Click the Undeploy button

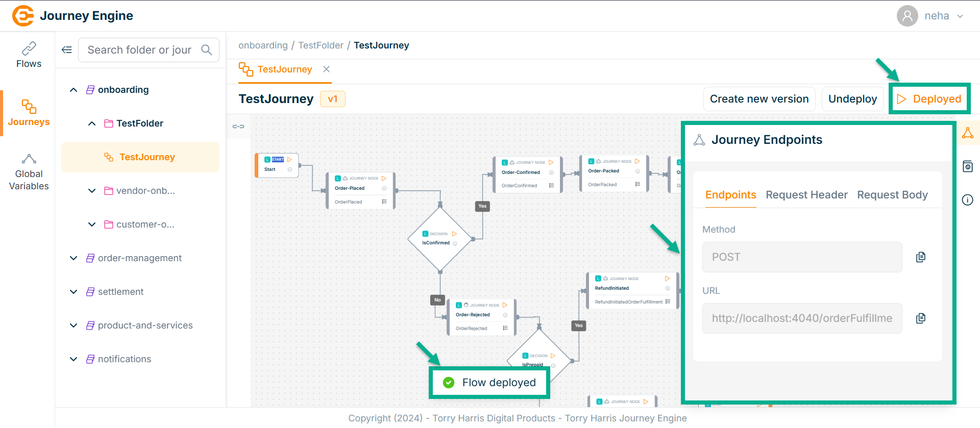pyautogui.click(x=852, y=99)
